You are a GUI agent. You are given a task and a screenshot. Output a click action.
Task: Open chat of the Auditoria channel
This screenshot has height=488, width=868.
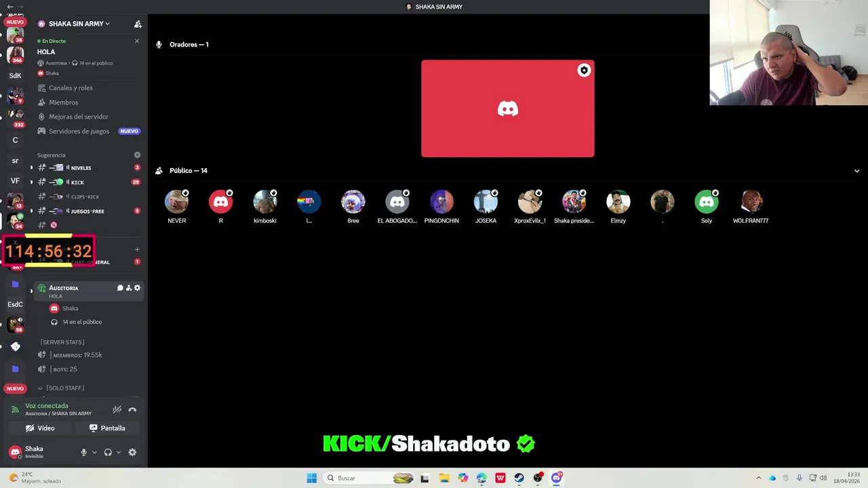pos(120,288)
